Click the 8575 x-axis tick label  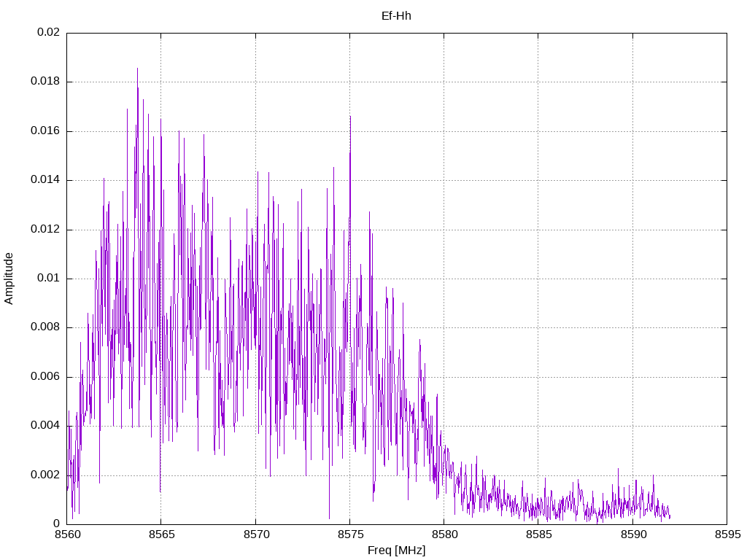tap(350, 534)
